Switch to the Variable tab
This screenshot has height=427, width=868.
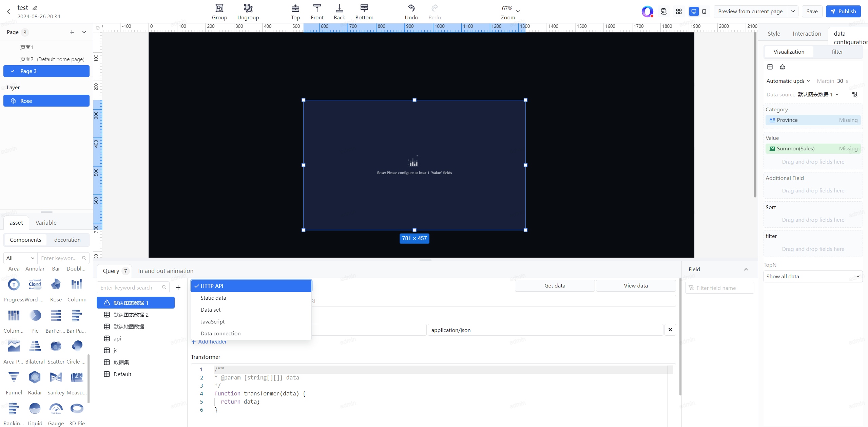point(46,223)
